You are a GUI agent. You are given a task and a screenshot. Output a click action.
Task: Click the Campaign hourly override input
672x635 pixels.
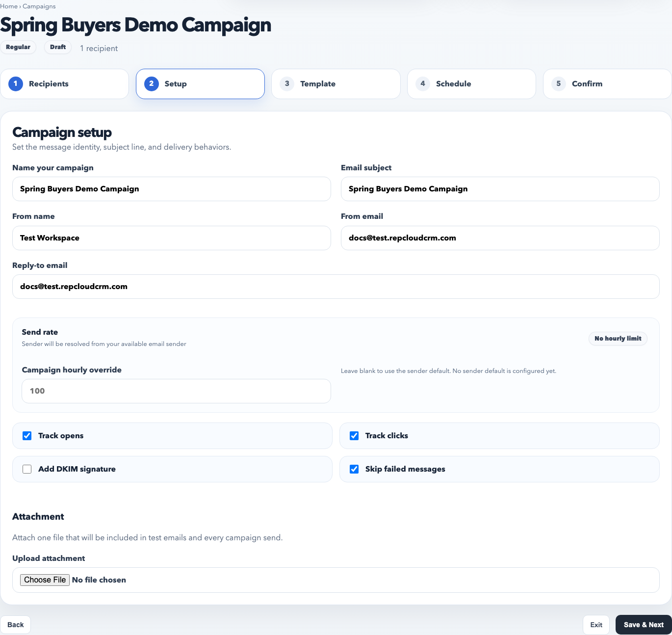click(177, 391)
